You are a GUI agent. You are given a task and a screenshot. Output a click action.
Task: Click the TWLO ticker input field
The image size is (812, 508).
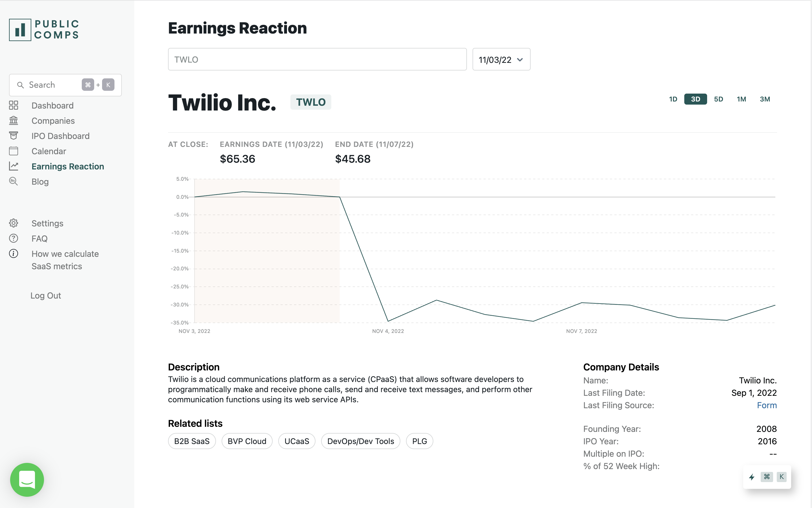317,59
